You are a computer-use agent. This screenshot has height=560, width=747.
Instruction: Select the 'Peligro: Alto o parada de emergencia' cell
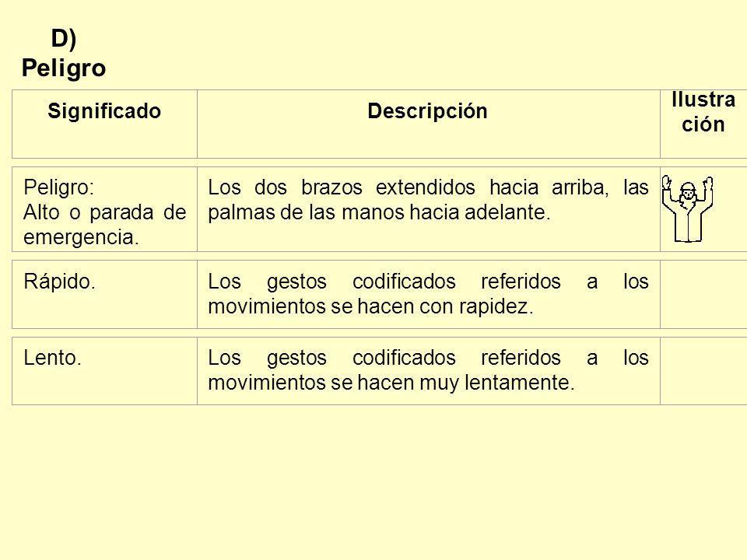(x=104, y=209)
